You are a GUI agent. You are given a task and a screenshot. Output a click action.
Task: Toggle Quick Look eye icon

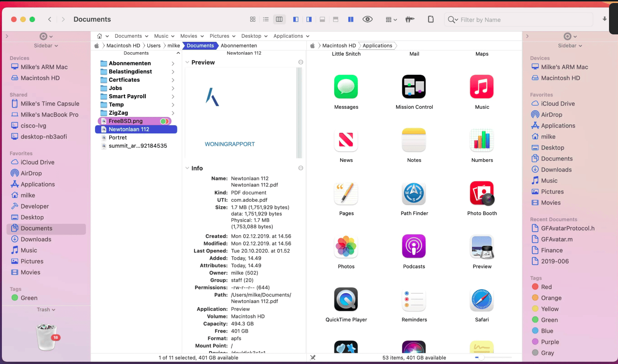pyautogui.click(x=367, y=19)
